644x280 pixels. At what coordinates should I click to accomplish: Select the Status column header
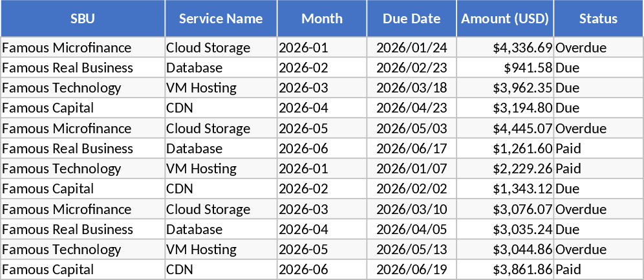(598, 19)
